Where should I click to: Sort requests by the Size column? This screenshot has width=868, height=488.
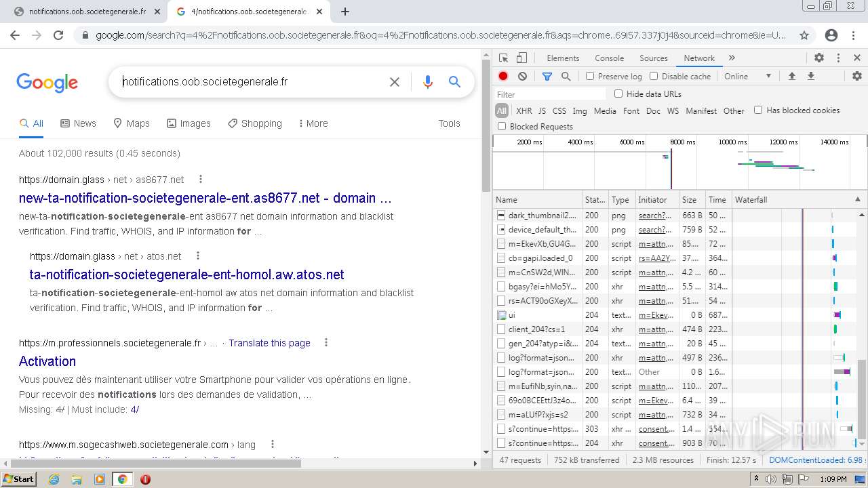click(x=692, y=200)
